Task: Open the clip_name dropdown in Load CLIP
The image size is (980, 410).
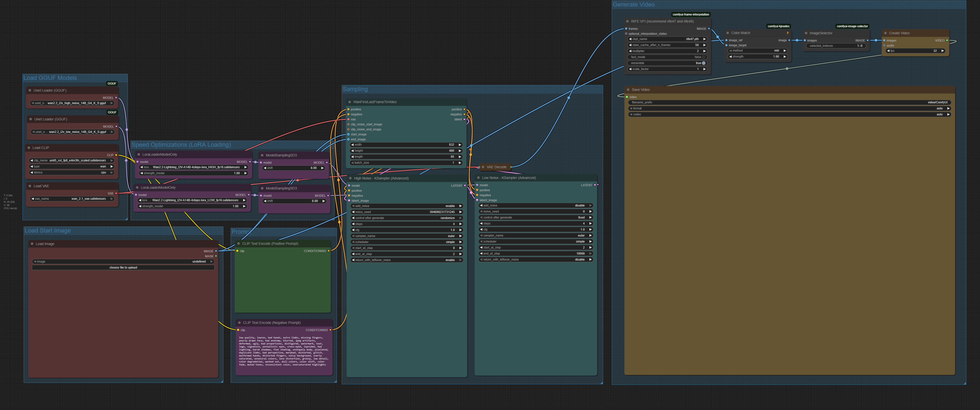Action: 72,160
